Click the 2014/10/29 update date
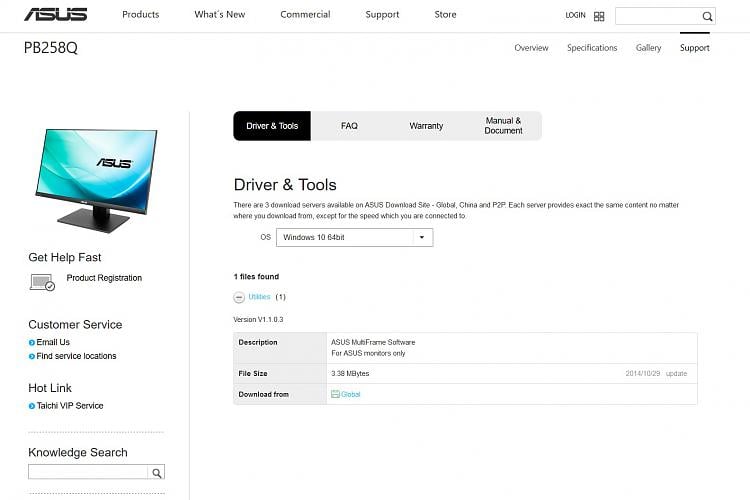 [643, 374]
